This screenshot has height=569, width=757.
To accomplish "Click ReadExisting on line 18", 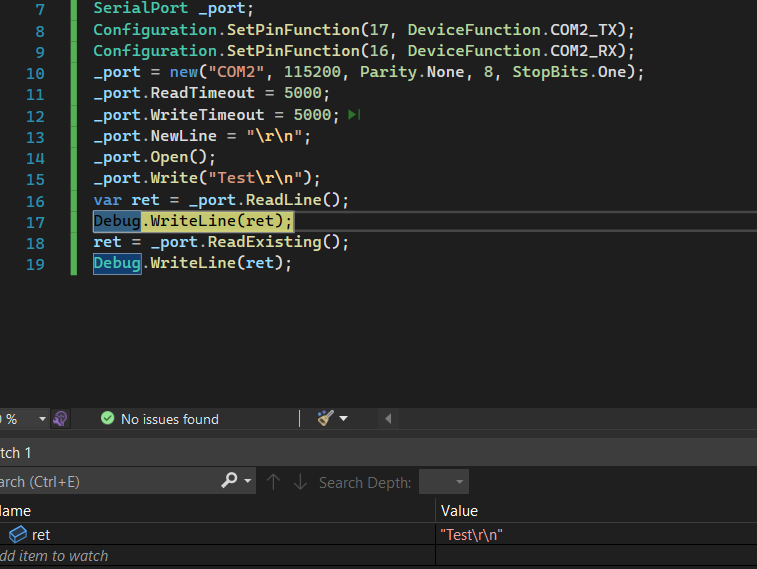I will [265, 242].
